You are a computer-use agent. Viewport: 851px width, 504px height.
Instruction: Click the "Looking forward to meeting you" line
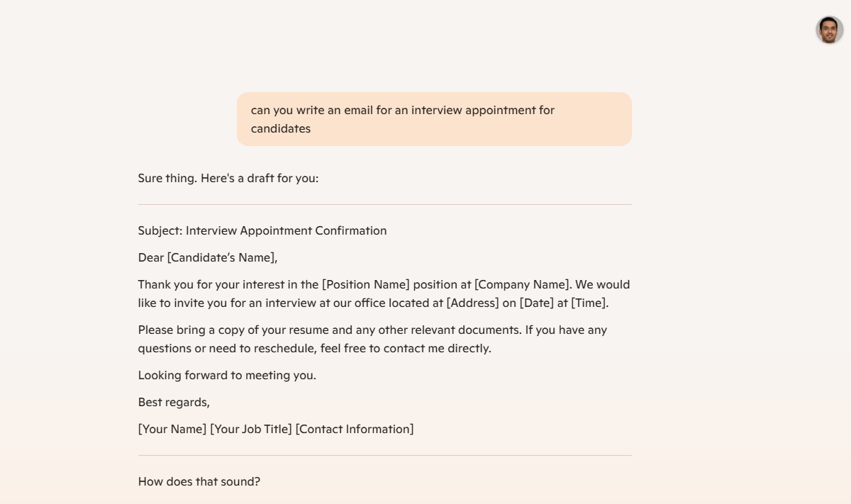coord(227,376)
